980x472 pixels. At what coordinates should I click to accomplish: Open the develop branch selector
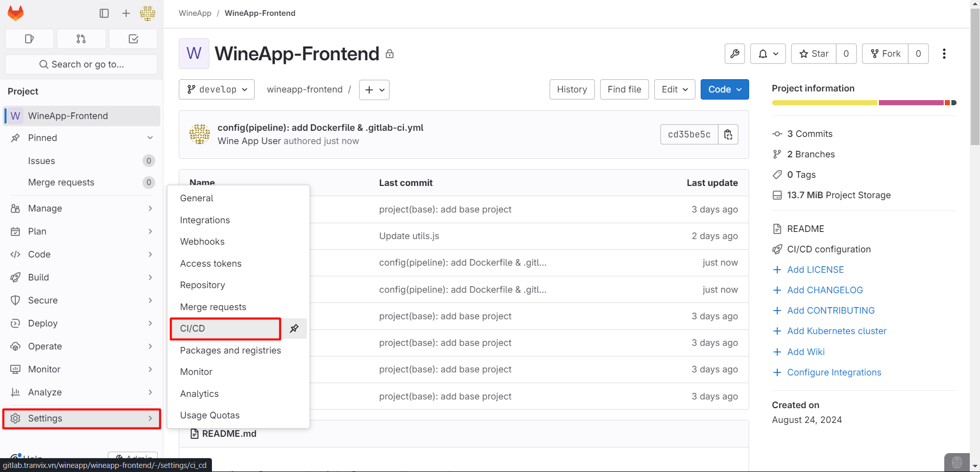pyautogui.click(x=217, y=89)
